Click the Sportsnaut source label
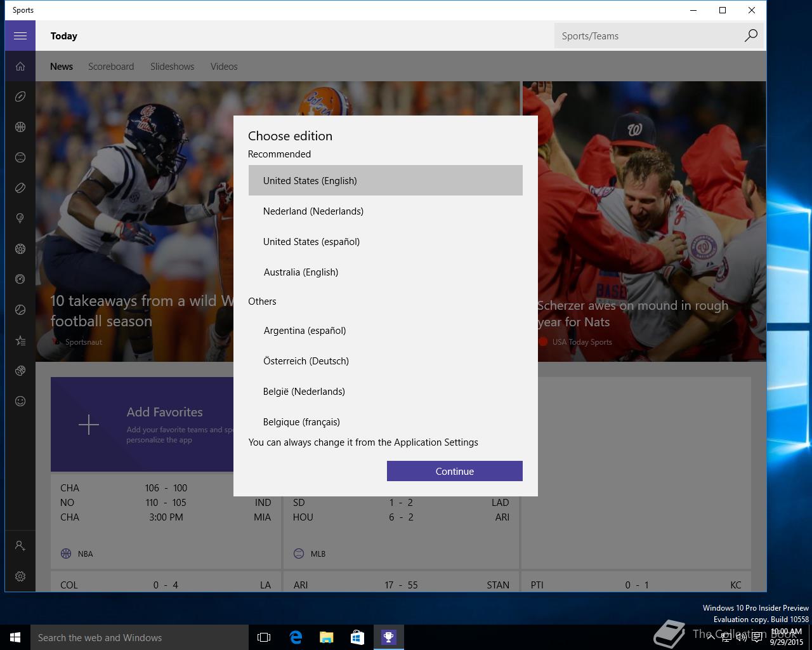The width and height of the screenshot is (812, 650). click(x=83, y=342)
